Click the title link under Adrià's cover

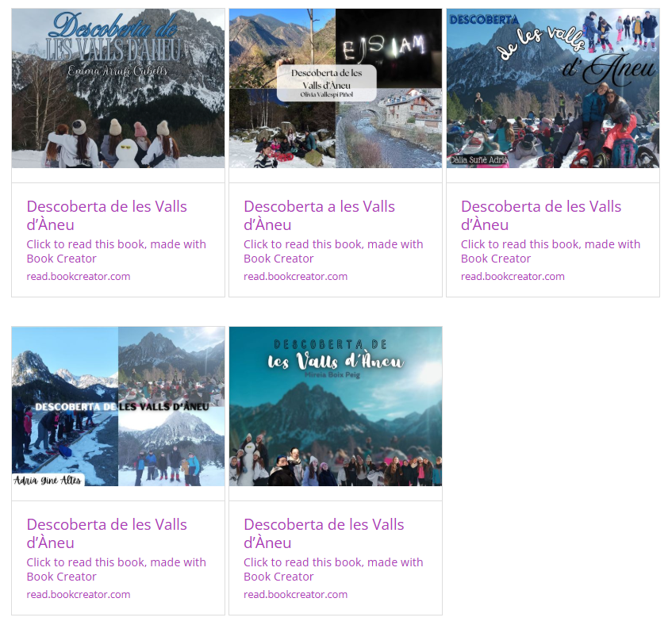107,533
